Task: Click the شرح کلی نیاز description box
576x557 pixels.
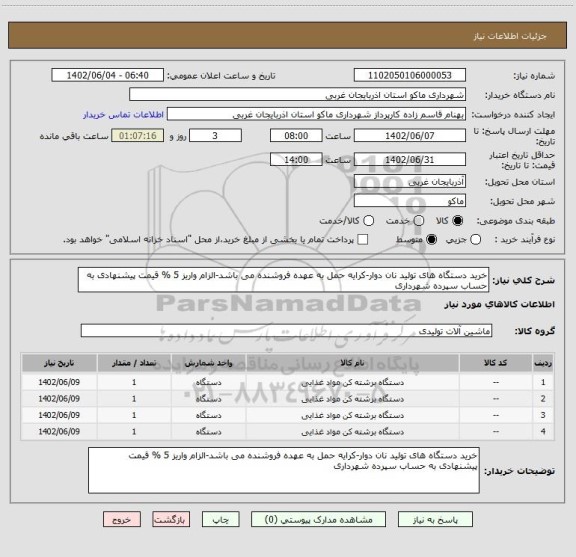Action: tap(283, 280)
